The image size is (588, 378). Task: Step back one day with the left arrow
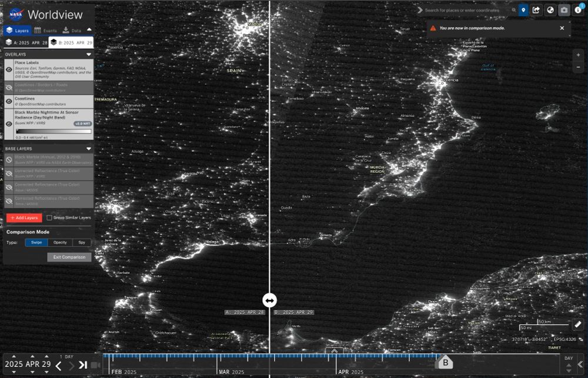click(58, 365)
